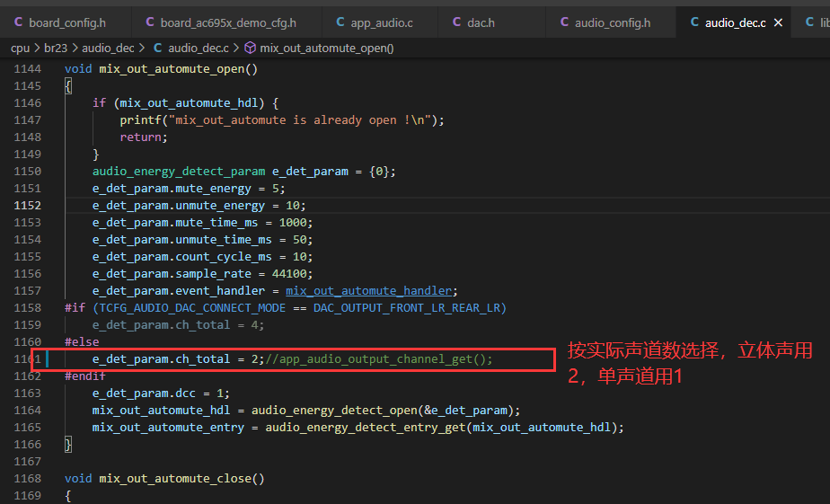830x504 pixels.
Task: Click the C file icon on board_ac695x_demo_cfg.h tab
Action: pyautogui.click(x=150, y=22)
